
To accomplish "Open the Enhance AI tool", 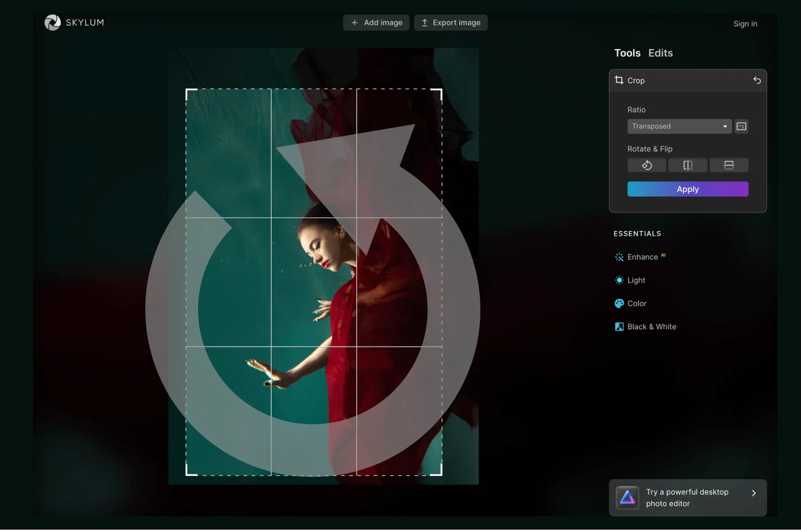I will (640, 257).
